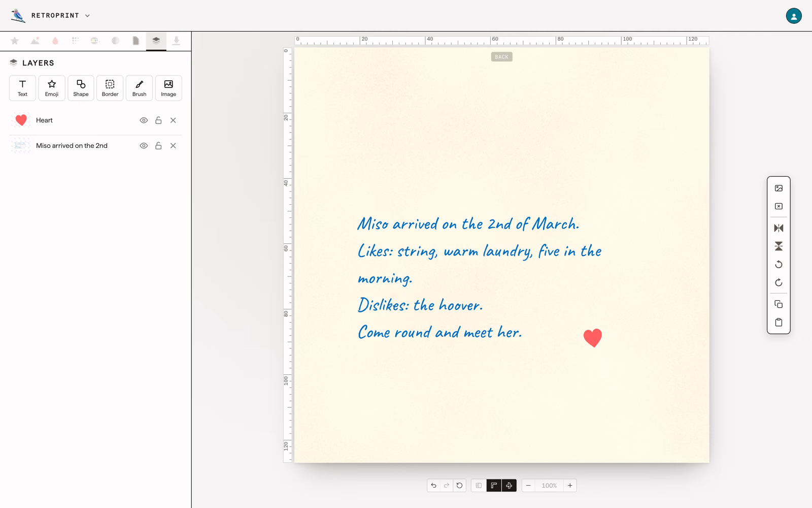Open the layers stack tab
The height and width of the screenshot is (508, 812).
pos(156,41)
